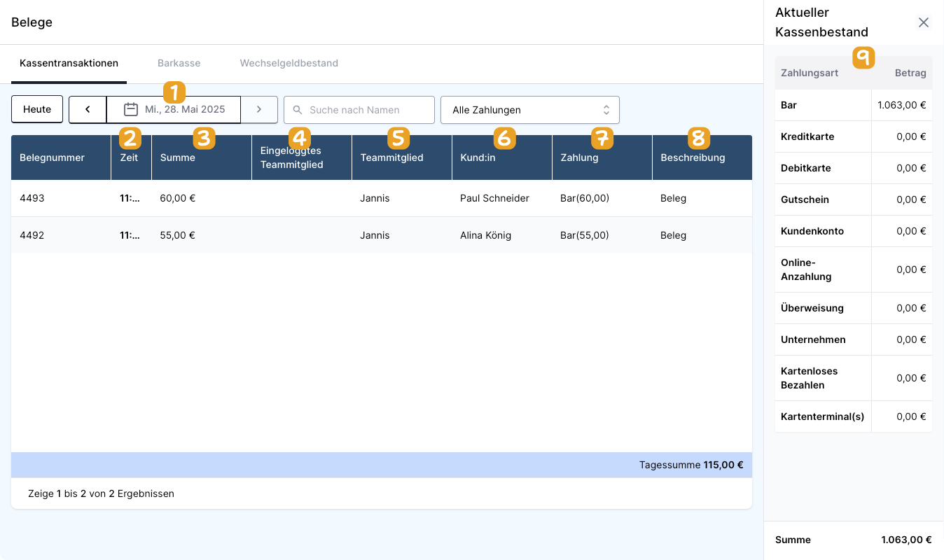Click customer Paul Schneider
944x560 pixels.
coord(494,198)
